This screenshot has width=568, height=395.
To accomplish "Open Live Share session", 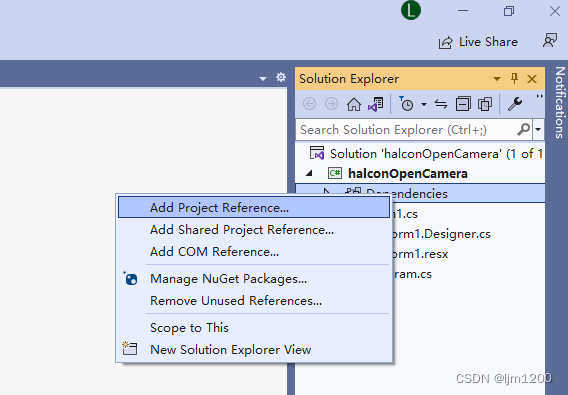I will tap(478, 42).
